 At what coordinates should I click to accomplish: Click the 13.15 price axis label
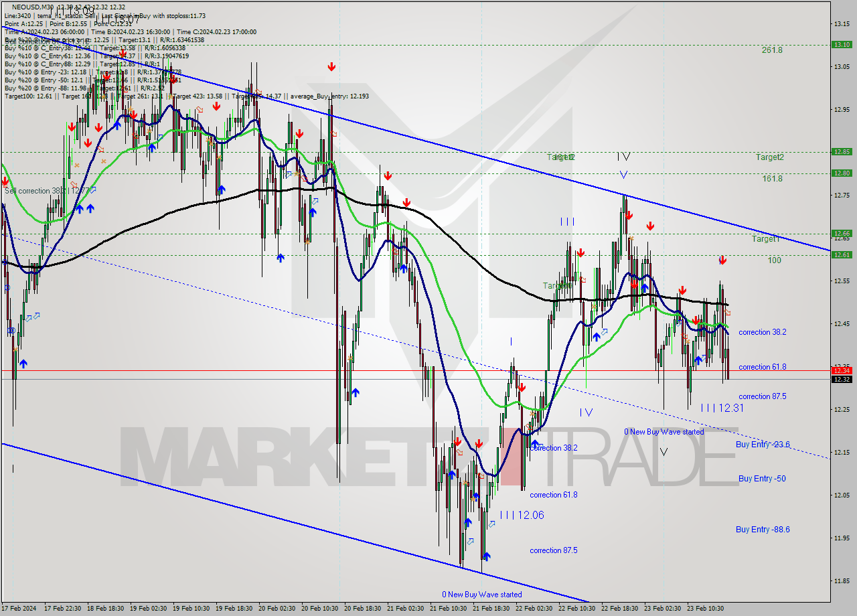[x=841, y=24]
